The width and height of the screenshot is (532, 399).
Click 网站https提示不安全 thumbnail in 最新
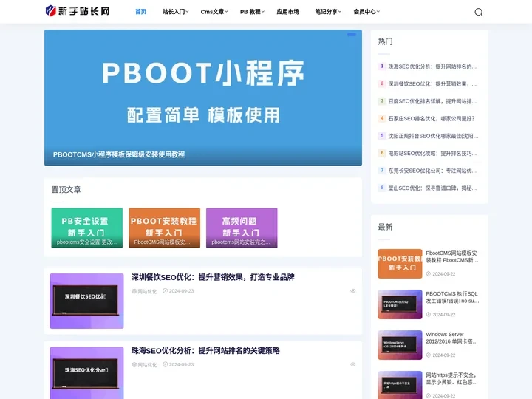point(400,385)
